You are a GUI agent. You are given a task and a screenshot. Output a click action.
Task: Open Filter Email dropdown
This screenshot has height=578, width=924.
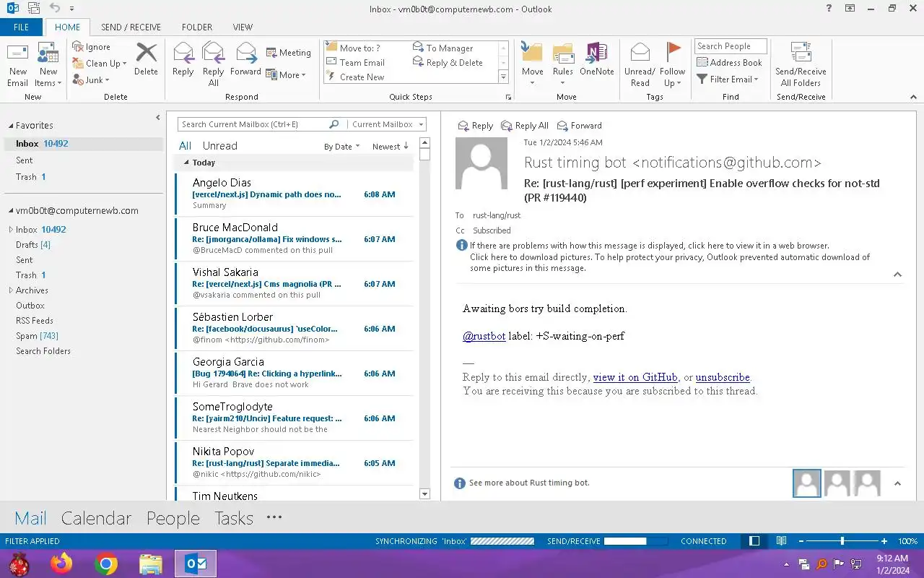(x=728, y=79)
